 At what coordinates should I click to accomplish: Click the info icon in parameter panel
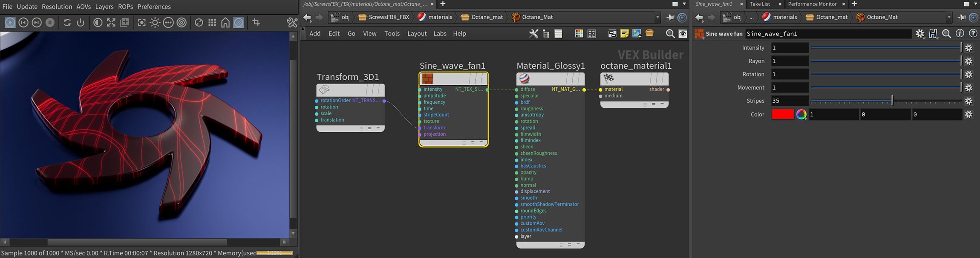[x=960, y=33]
